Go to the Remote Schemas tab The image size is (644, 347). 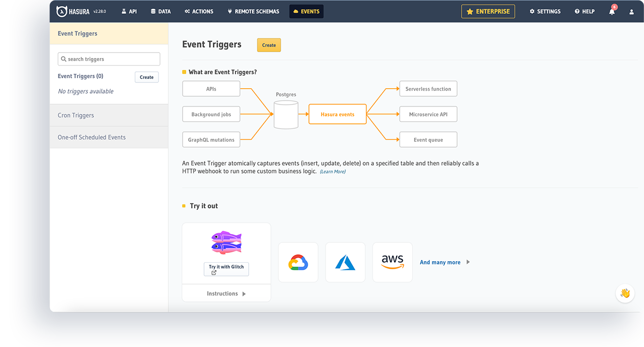pos(253,11)
